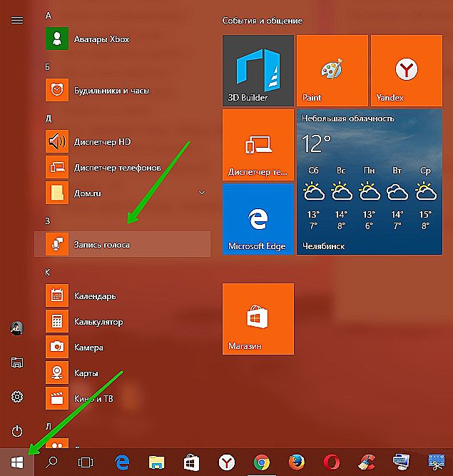Open the Магазин store tile

point(258,319)
